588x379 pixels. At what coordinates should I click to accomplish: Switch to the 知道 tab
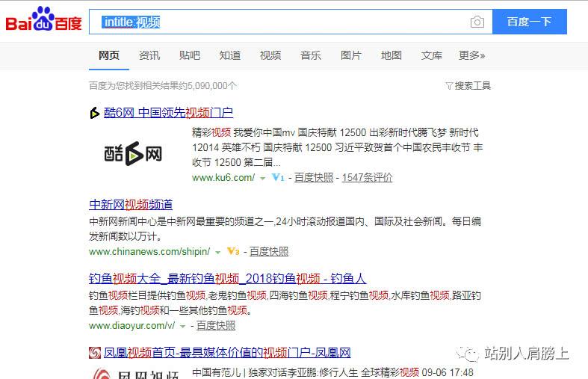[x=230, y=55]
